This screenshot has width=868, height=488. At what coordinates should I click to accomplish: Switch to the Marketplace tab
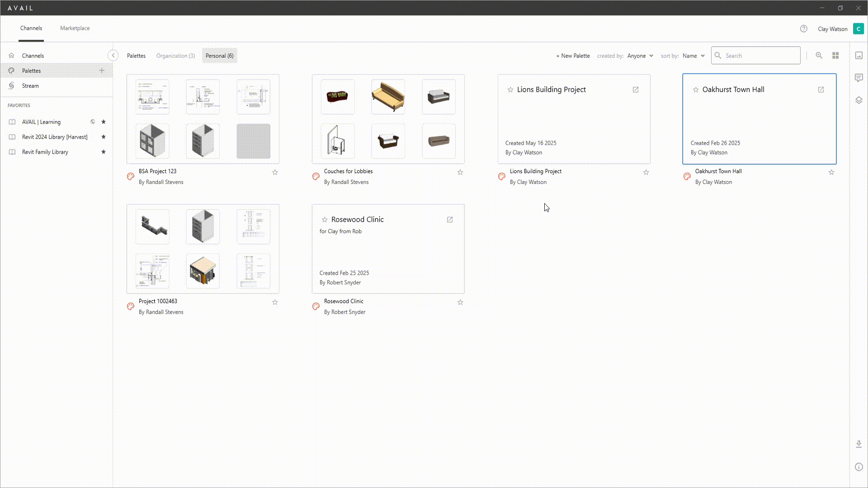(75, 28)
